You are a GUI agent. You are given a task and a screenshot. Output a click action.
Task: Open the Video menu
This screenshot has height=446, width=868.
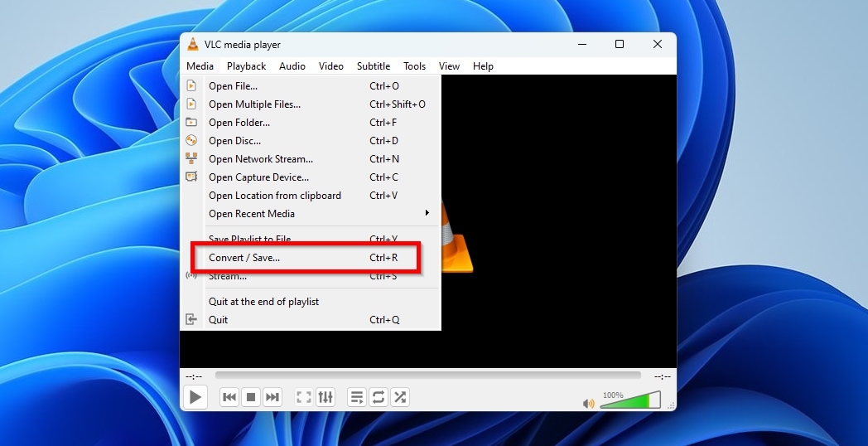click(331, 66)
